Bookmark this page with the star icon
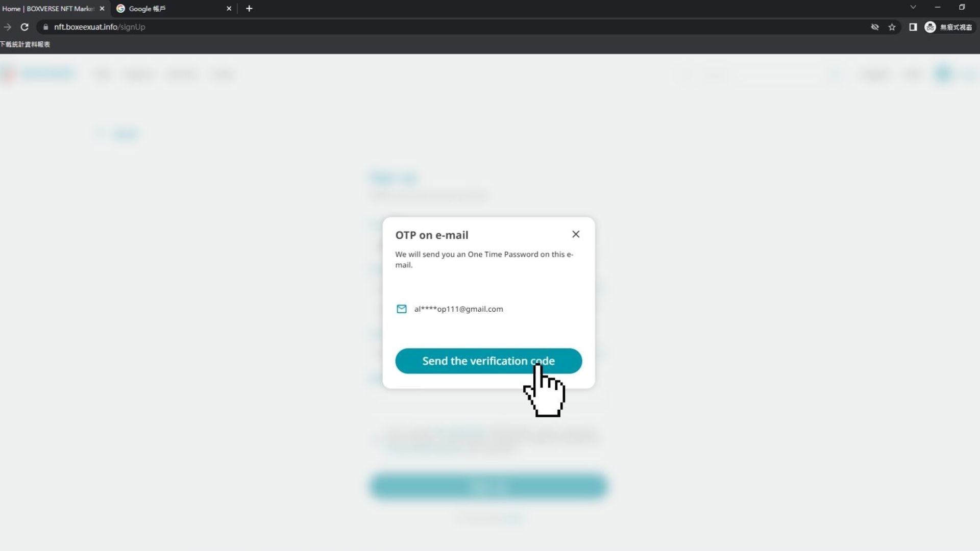Screen dimensions: 980x551 click(892, 27)
